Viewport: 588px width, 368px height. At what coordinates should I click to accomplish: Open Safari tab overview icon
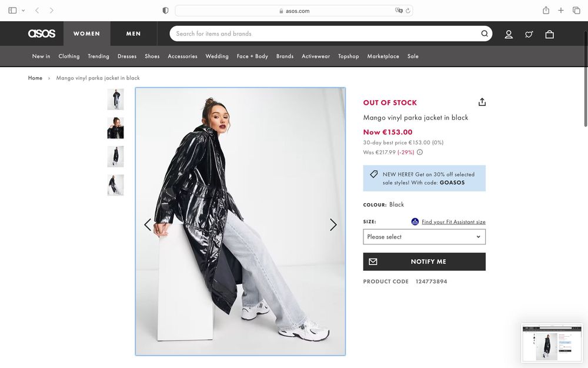pos(576,11)
